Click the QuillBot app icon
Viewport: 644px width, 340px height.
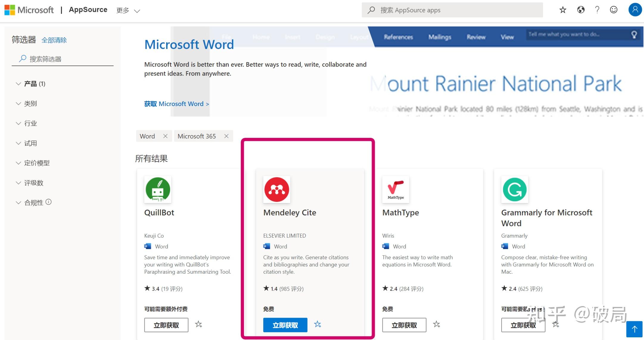158,189
